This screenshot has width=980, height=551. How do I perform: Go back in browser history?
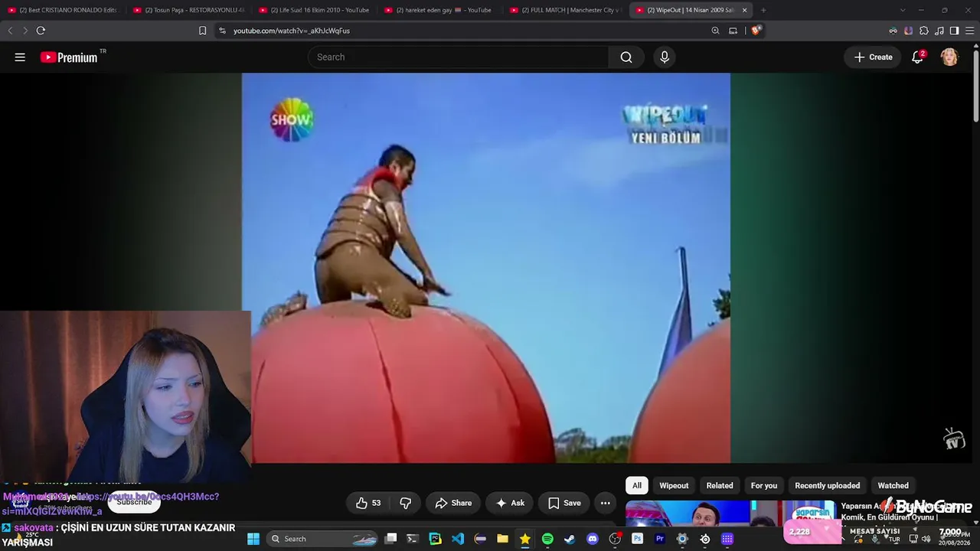pos(10,31)
